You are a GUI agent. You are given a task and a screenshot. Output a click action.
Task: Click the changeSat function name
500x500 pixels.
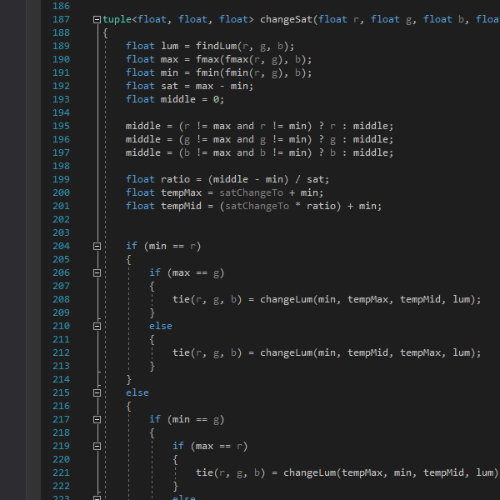[x=286, y=19]
